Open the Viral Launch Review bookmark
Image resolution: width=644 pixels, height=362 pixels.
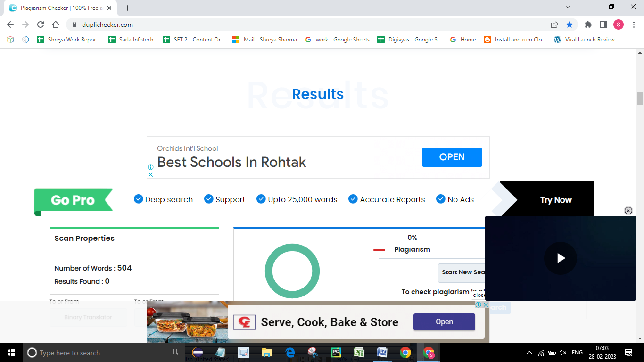pyautogui.click(x=586, y=40)
